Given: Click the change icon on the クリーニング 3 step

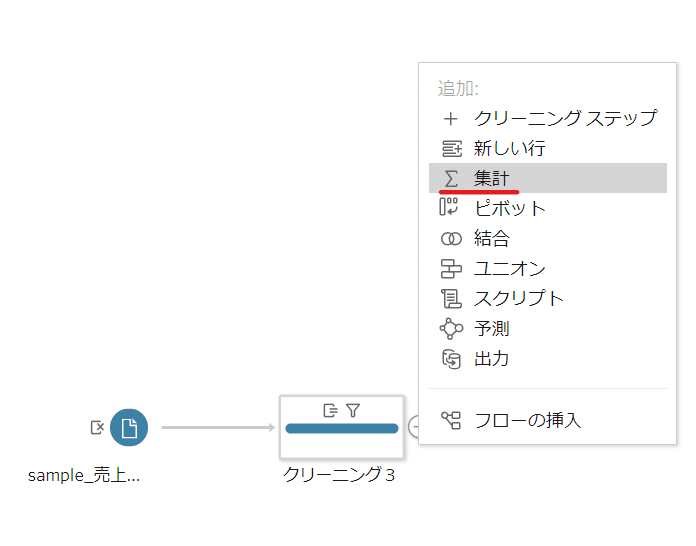Looking at the screenshot, I should pyautogui.click(x=331, y=410).
